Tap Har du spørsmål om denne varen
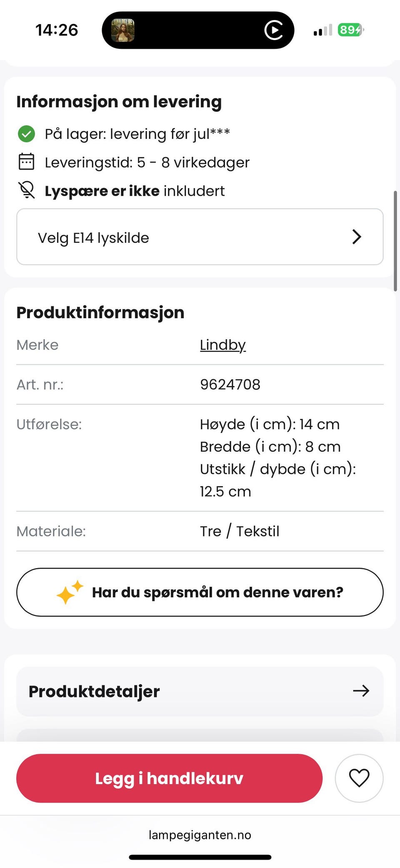 pyautogui.click(x=200, y=592)
